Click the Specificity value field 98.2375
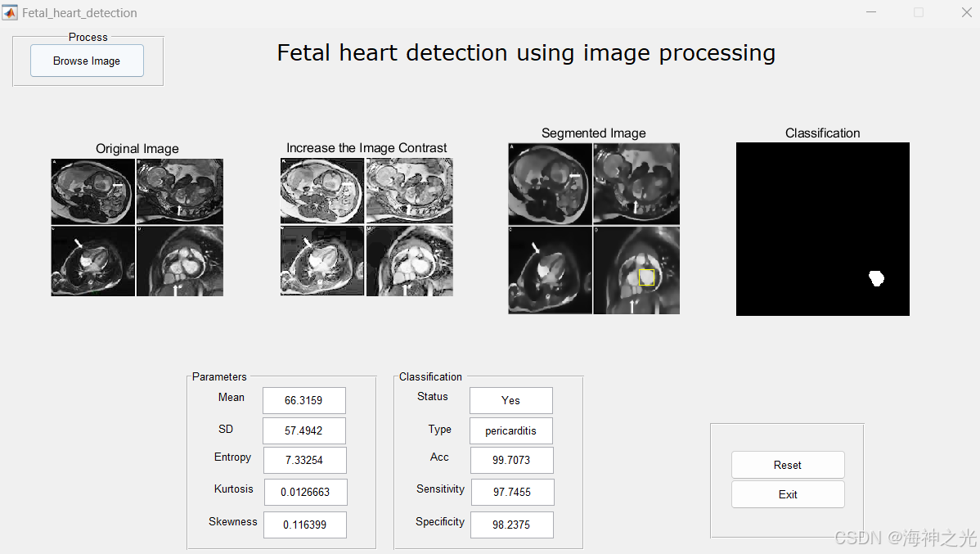Viewport: 980px width, 554px height. (x=511, y=525)
